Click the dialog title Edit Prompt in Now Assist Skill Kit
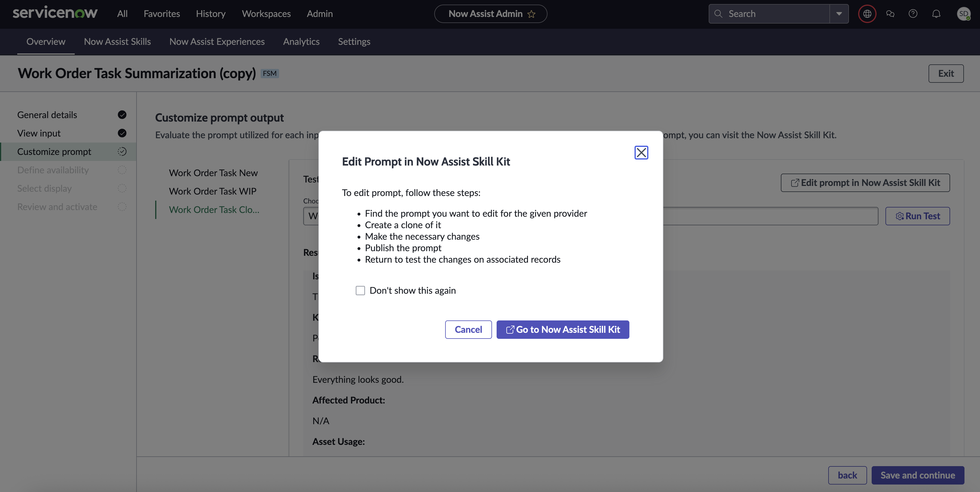 click(426, 162)
